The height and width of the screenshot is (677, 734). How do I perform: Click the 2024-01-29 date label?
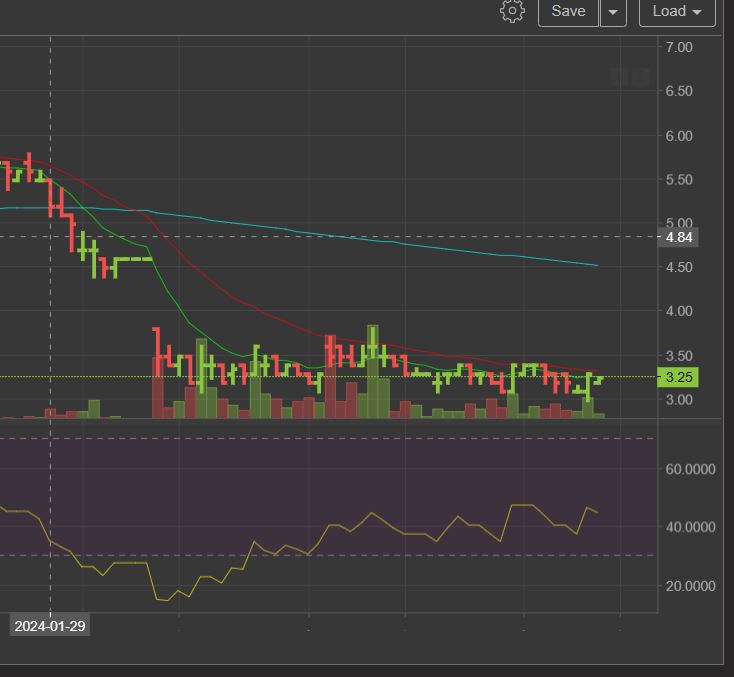[x=50, y=626]
